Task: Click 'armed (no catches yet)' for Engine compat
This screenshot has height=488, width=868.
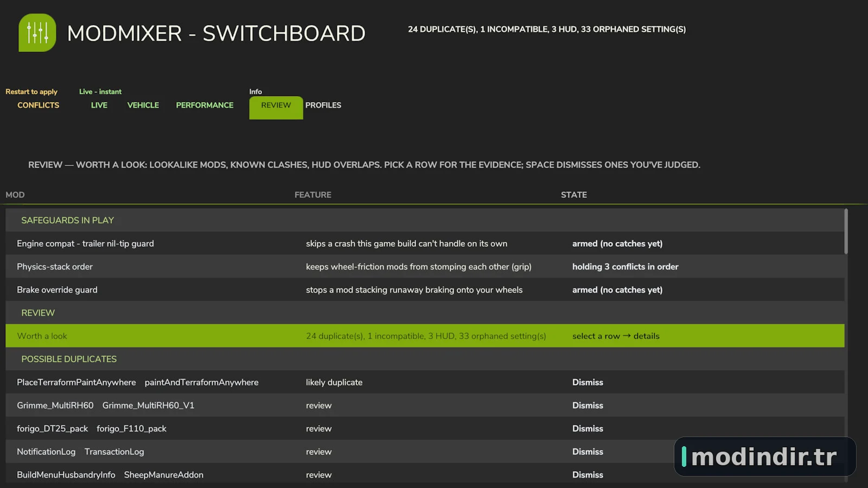Action: (x=617, y=243)
